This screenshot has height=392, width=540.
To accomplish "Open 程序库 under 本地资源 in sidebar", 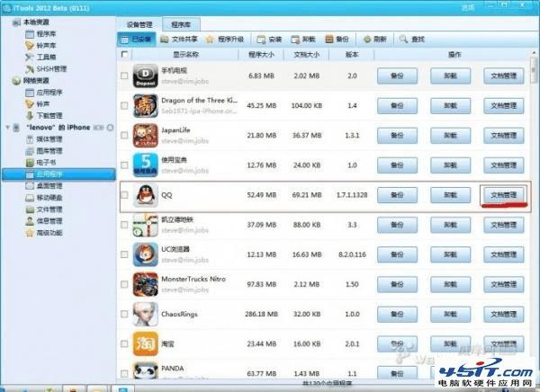I will point(40,34).
